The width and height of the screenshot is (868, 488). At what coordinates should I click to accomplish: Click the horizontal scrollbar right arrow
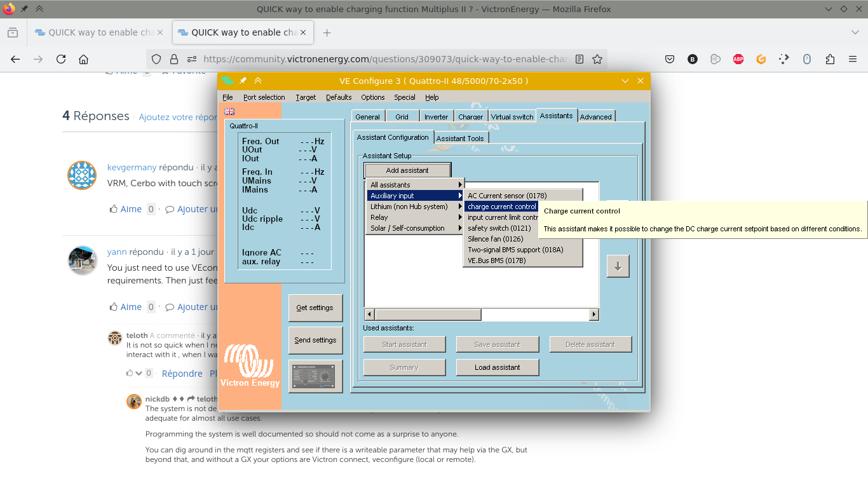[x=594, y=315]
